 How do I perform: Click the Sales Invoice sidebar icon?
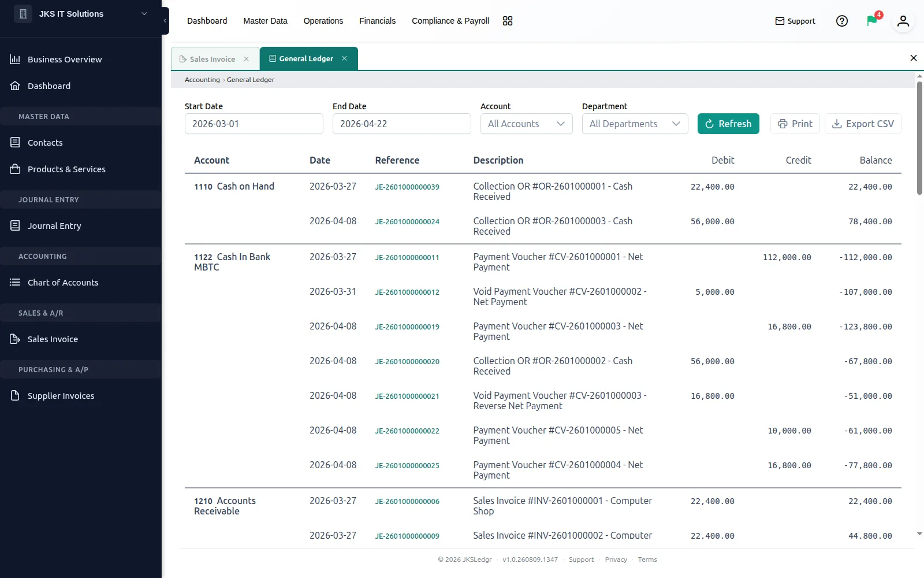(x=16, y=339)
